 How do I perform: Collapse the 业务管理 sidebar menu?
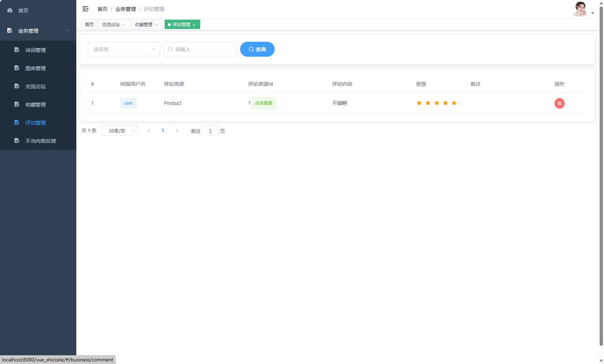pyautogui.click(x=67, y=31)
